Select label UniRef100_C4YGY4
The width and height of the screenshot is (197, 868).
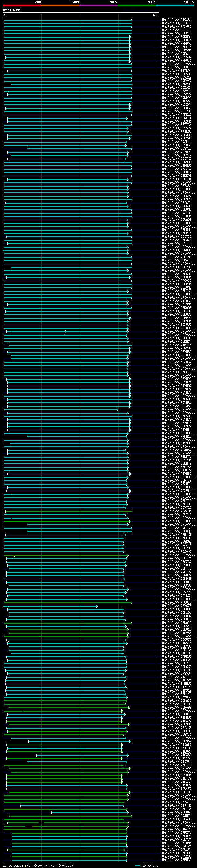click(177, 785)
